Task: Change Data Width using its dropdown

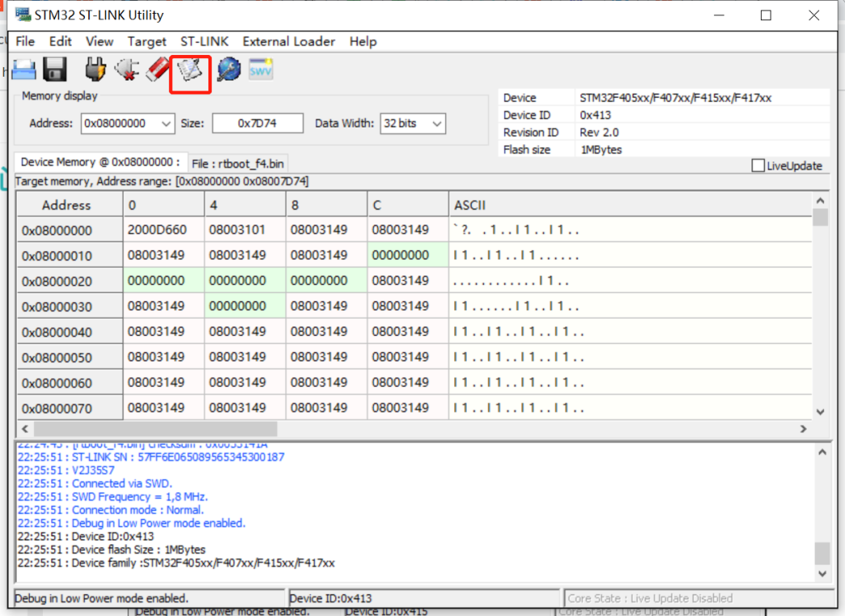Action: click(437, 124)
